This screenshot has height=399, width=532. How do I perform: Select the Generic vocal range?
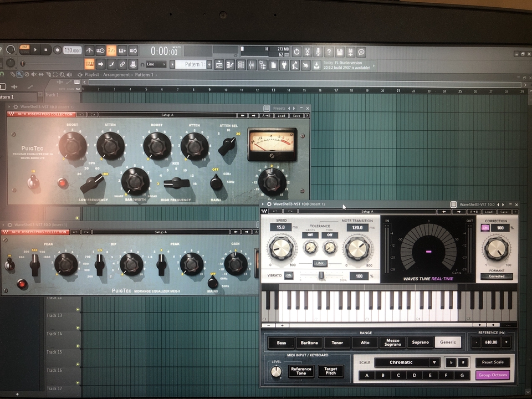coord(448,342)
